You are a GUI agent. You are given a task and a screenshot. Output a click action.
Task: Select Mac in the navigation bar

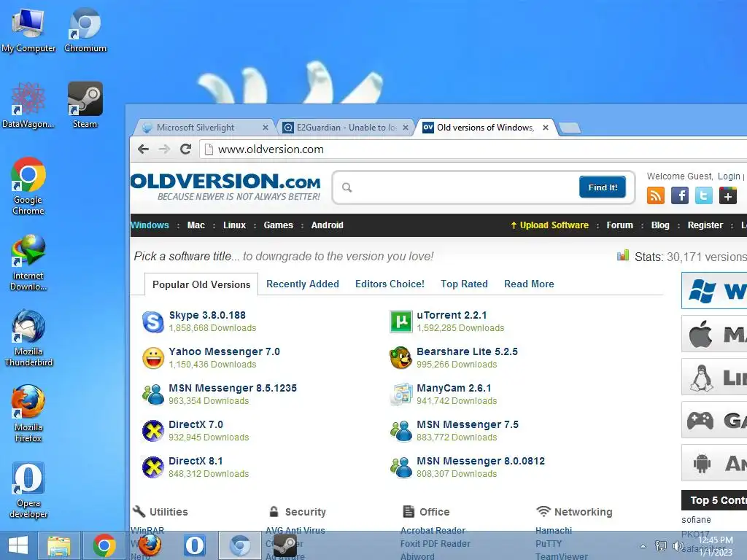click(196, 225)
